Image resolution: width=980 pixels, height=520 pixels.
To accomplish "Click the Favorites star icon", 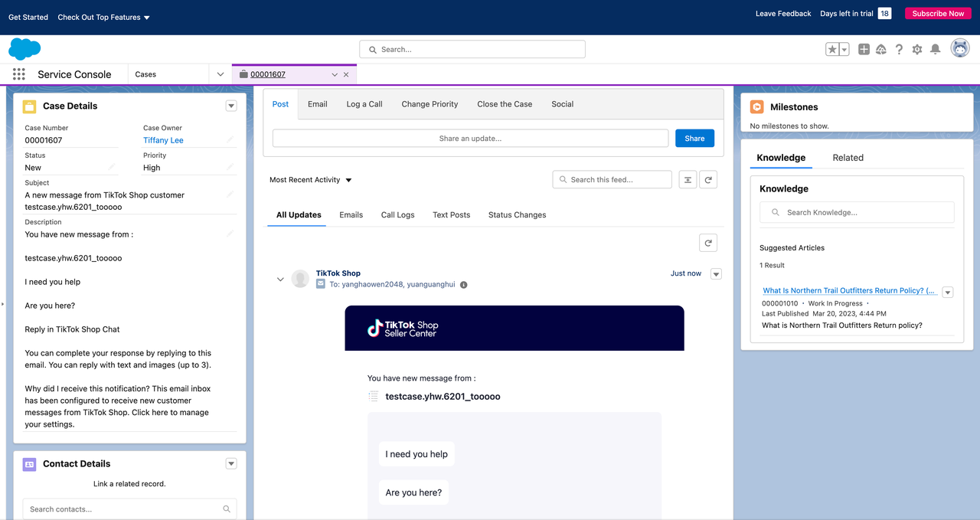I will click(x=832, y=49).
